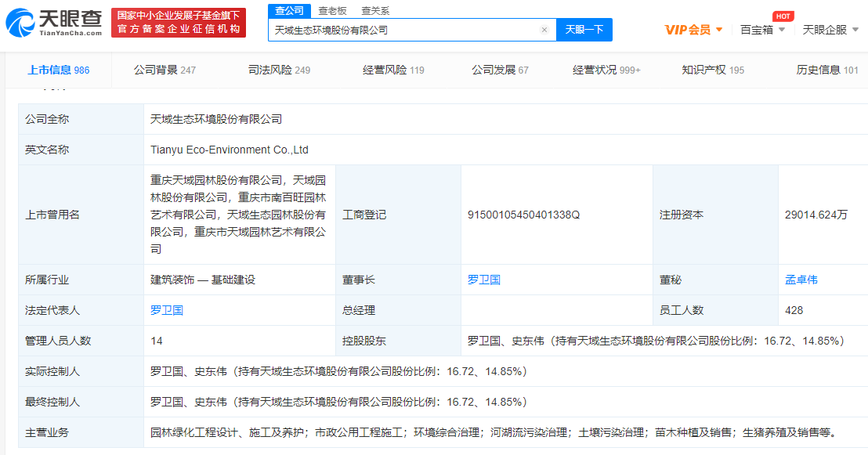Clear the search box with the X icon
Image resolution: width=868 pixels, height=455 pixels.
click(544, 30)
